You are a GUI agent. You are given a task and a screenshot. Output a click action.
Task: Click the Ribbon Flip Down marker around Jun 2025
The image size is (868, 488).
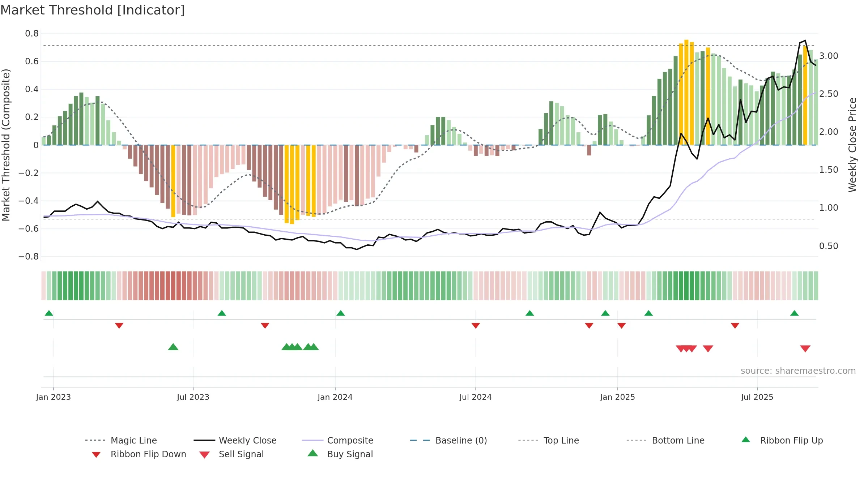[735, 325]
